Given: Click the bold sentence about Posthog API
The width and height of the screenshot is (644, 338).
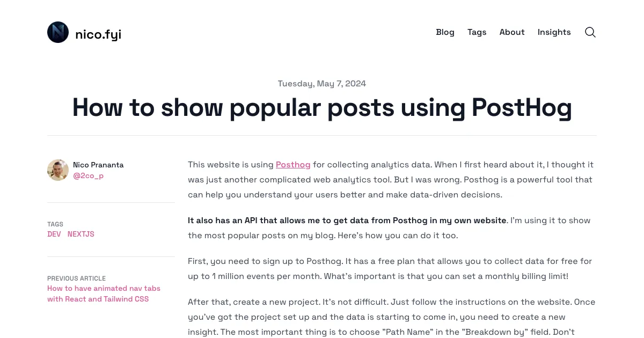Looking at the screenshot, I should tap(347, 221).
